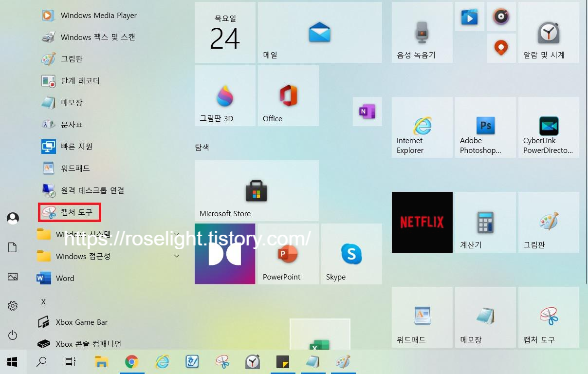
Task: Open the Netflix tile
Action: pos(422,223)
